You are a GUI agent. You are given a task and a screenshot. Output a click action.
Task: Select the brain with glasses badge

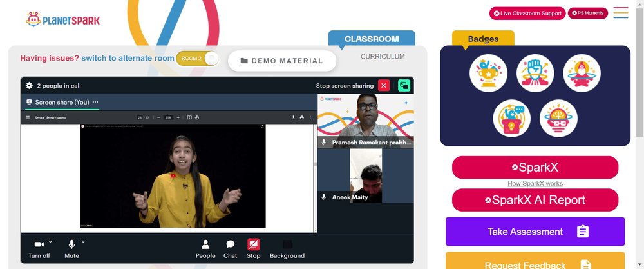pos(558,119)
